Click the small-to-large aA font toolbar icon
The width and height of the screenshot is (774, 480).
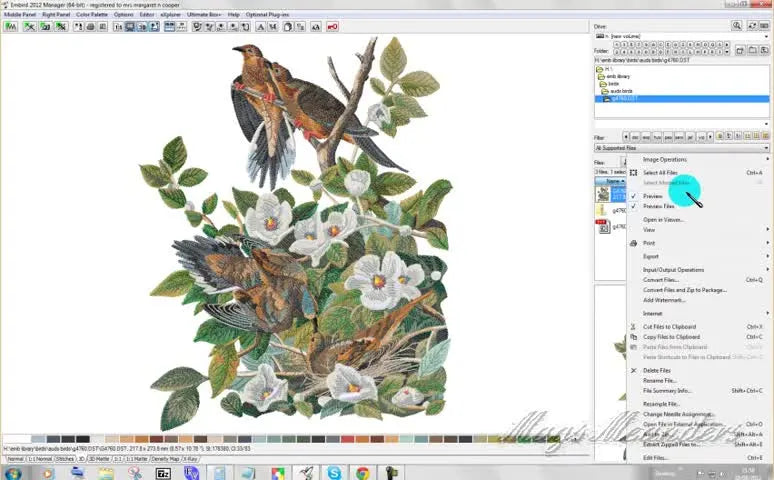click(x=316, y=27)
